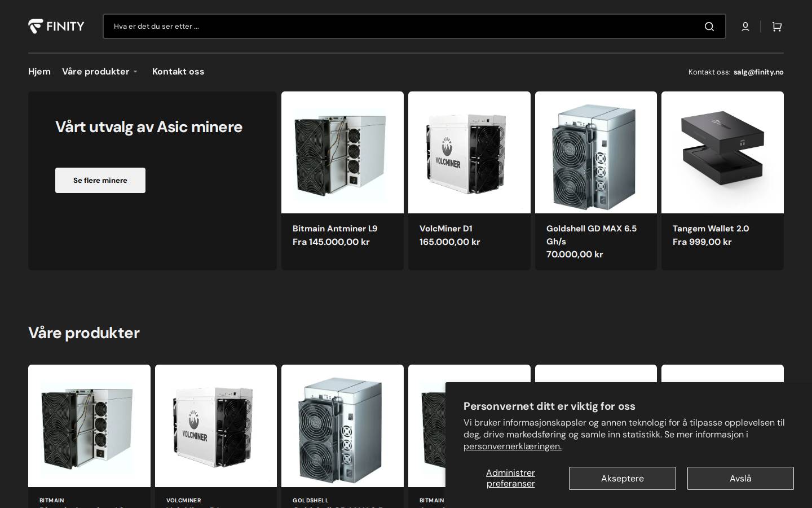Select price text Fra 999,00 kr

[702, 242]
